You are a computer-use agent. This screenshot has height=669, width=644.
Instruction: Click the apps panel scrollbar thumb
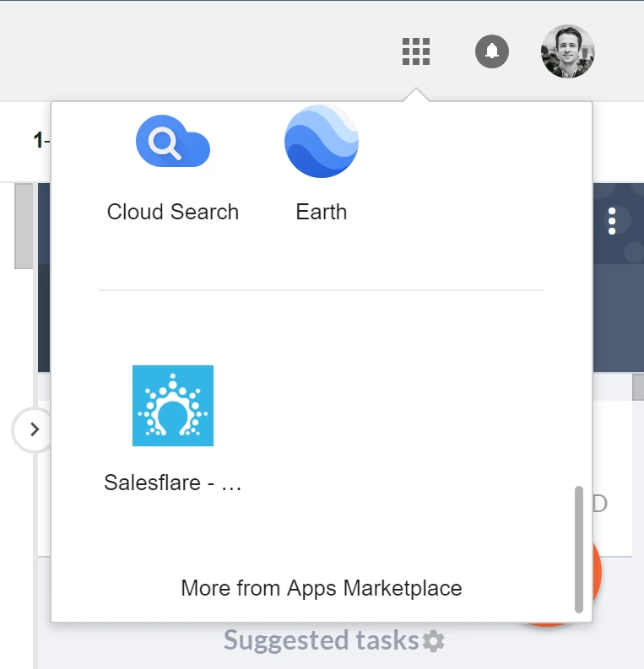579,549
